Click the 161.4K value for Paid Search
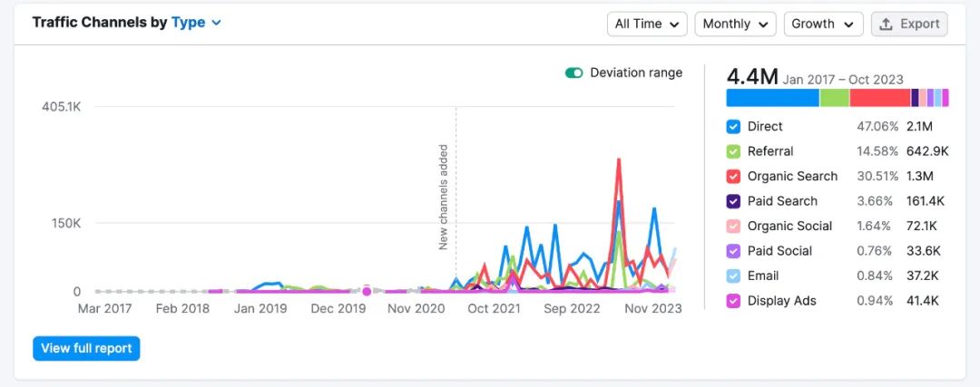This screenshot has width=980, height=387. click(926, 201)
